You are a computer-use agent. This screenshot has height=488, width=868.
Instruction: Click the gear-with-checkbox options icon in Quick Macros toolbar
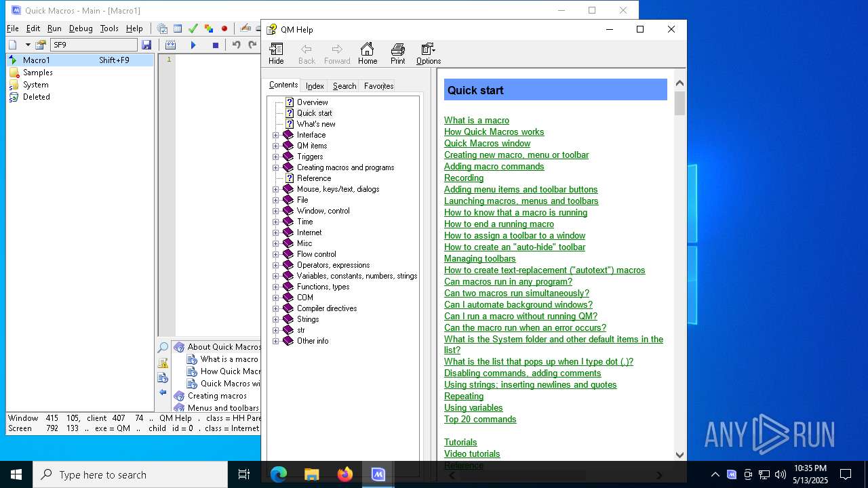coord(162,28)
